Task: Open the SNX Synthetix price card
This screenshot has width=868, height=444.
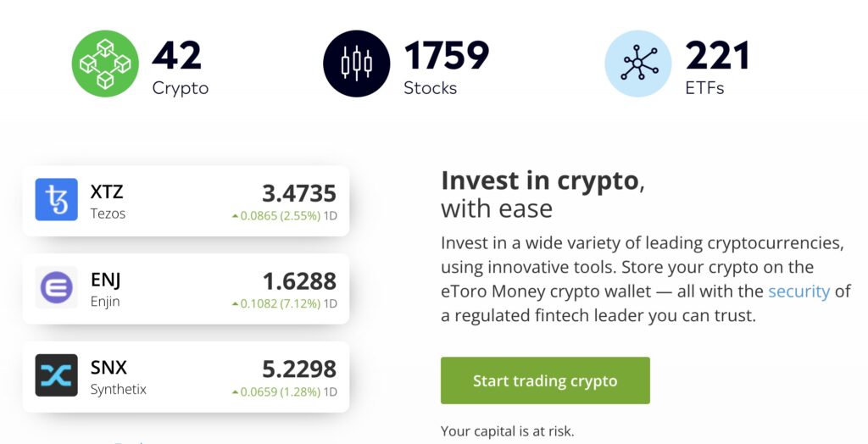Action: click(186, 377)
